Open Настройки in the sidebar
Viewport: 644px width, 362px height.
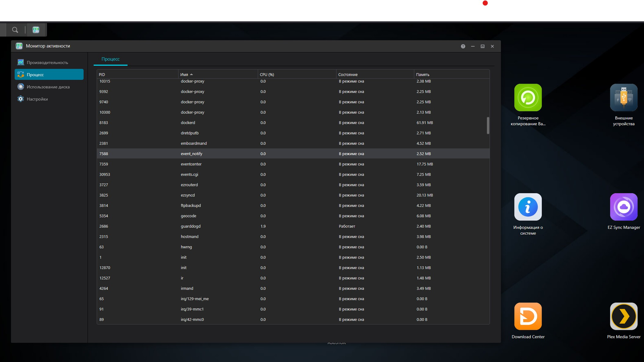coord(37,99)
